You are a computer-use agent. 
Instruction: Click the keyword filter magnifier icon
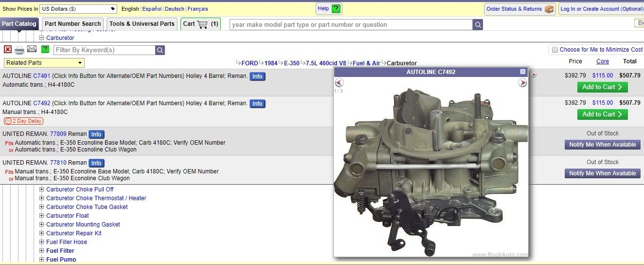click(x=160, y=50)
